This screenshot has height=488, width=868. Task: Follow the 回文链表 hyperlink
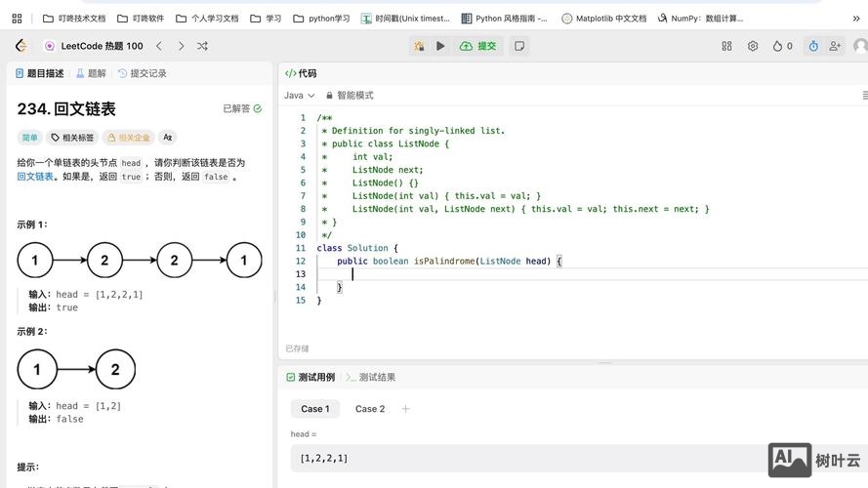coord(35,177)
